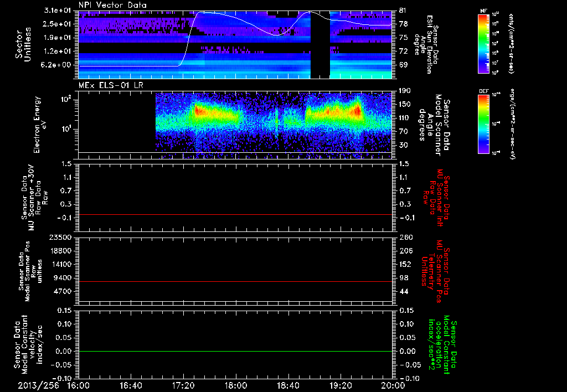Click the 'Electron Energy eV' axis title
The image size is (567, 392).
41,125
